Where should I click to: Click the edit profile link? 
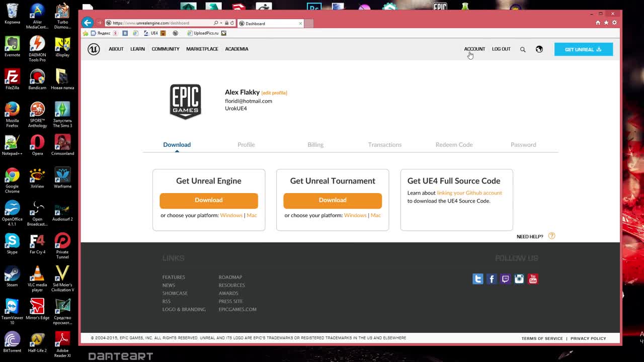[274, 93]
